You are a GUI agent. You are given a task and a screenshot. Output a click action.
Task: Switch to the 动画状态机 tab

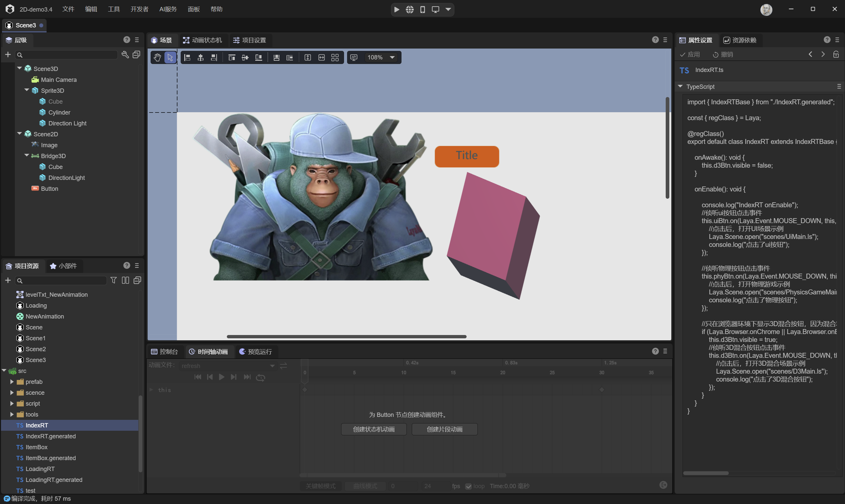click(x=202, y=40)
